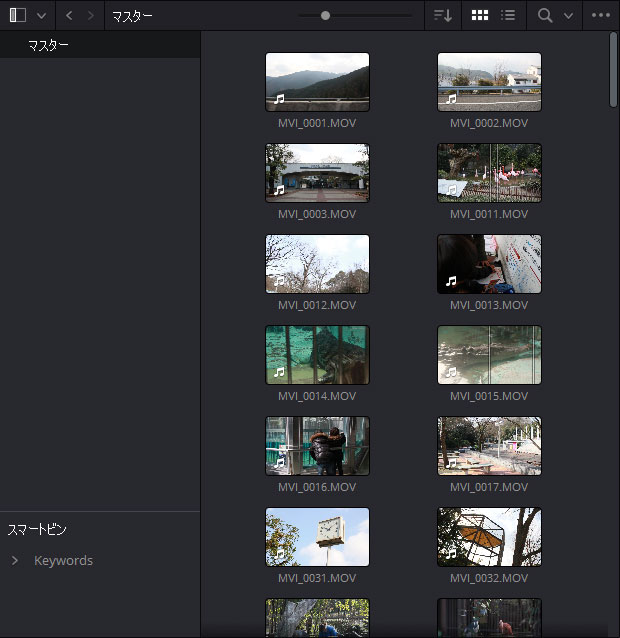Screen dimensions: 620x638
Task: Open the bin list layout dropdown arrow
Action: click(x=41, y=16)
